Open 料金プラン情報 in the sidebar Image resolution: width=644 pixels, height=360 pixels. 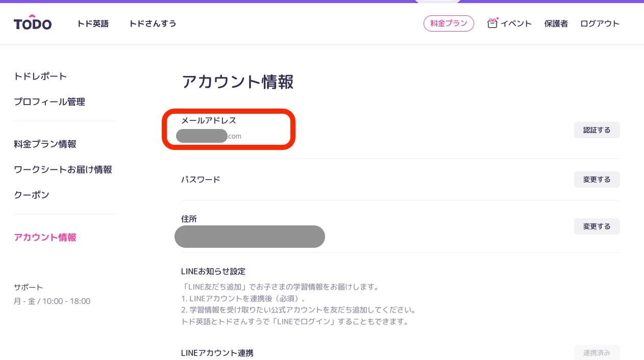pyautogui.click(x=45, y=144)
